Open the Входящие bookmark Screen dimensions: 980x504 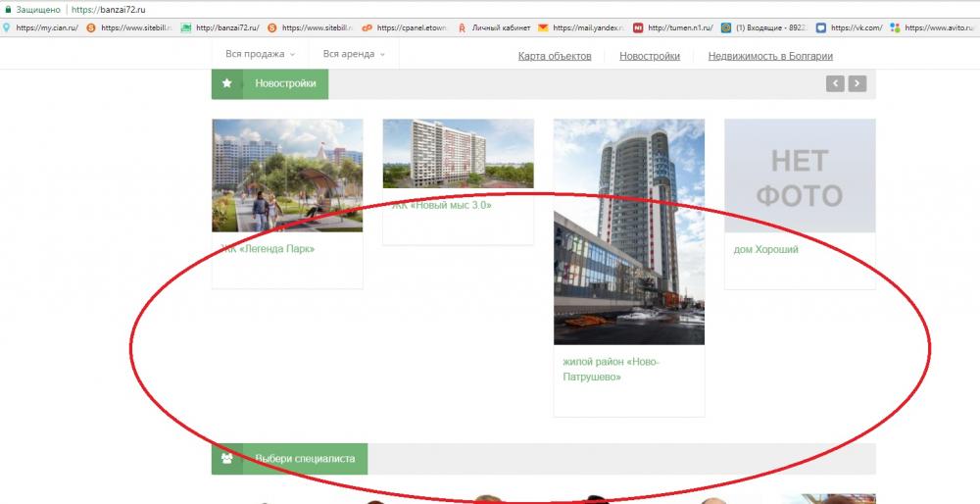(x=769, y=27)
